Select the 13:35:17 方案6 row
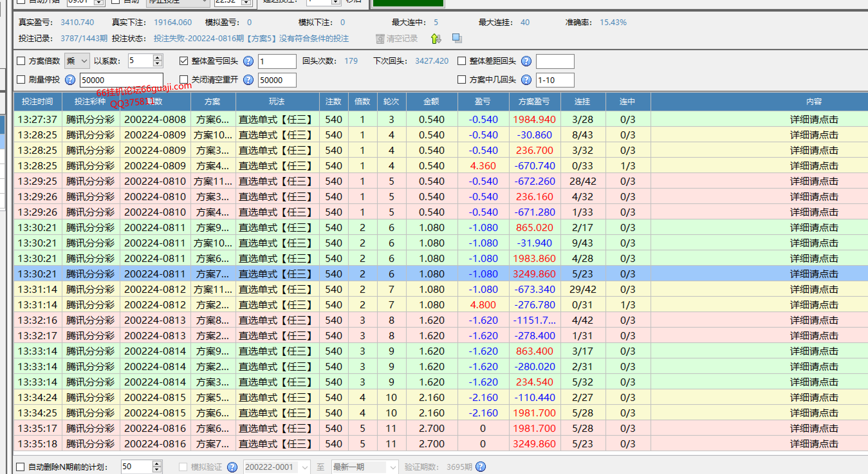 click(441, 429)
